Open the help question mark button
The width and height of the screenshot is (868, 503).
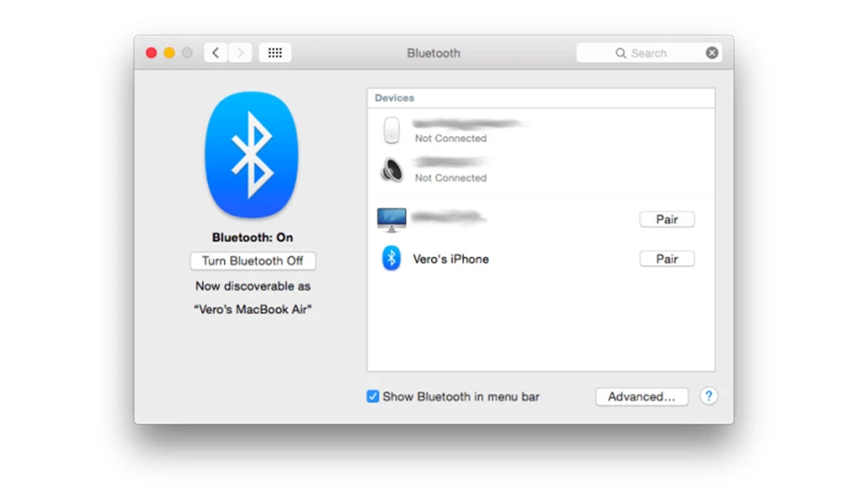(709, 396)
